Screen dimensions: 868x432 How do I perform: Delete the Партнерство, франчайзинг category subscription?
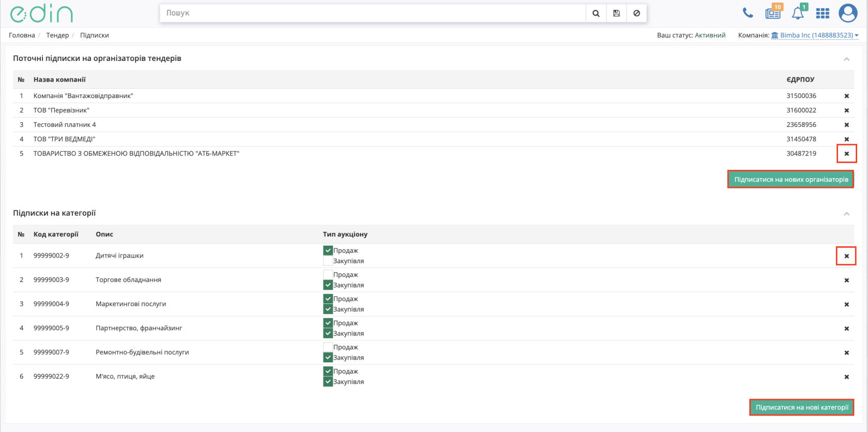click(x=846, y=329)
